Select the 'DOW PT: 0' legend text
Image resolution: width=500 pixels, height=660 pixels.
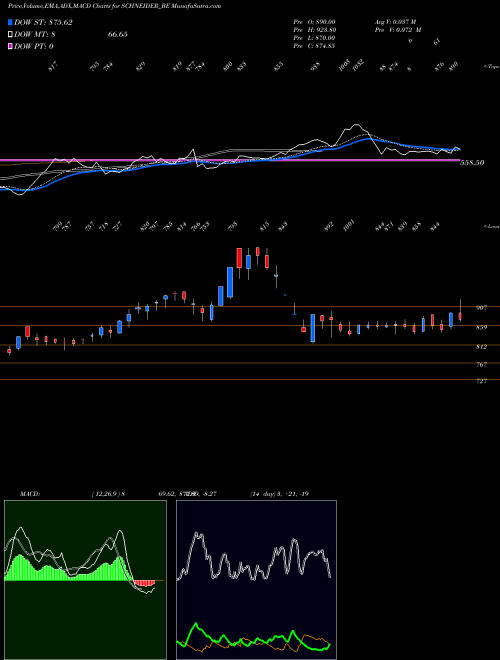(x=34, y=47)
